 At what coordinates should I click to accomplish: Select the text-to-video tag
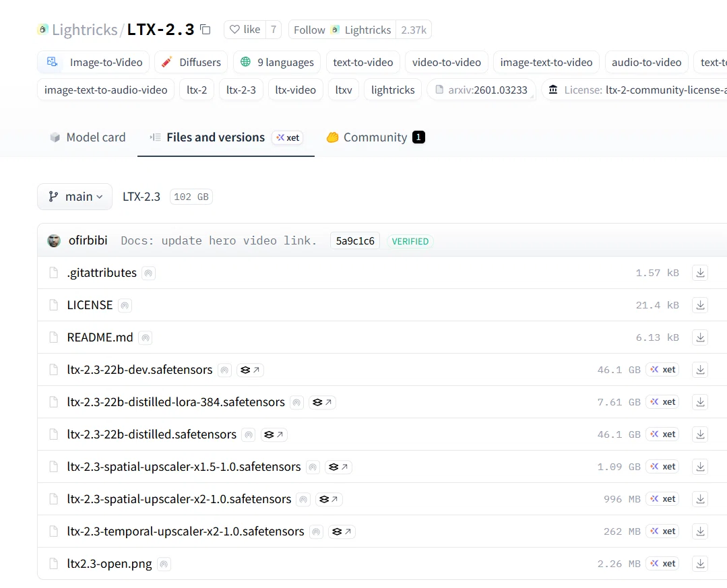click(x=363, y=62)
